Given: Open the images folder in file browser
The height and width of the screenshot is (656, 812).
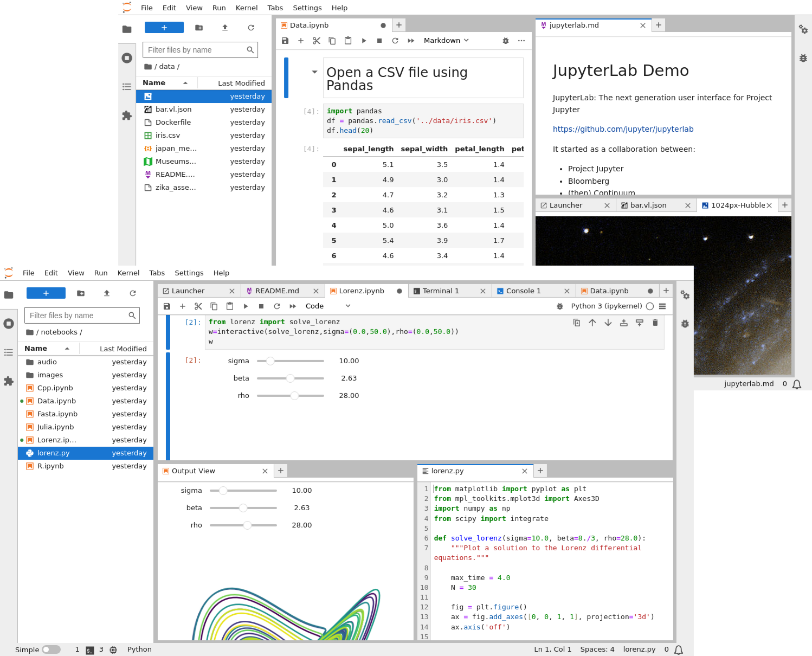Looking at the screenshot, I should pyautogui.click(x=50, y=375).
